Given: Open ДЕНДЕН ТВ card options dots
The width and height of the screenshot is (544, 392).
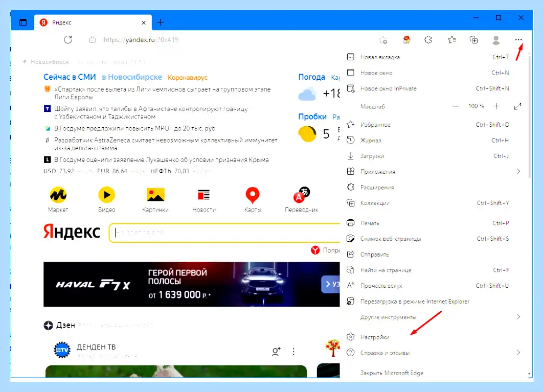Looking at the screenshot, I should (x=293, y=352).
